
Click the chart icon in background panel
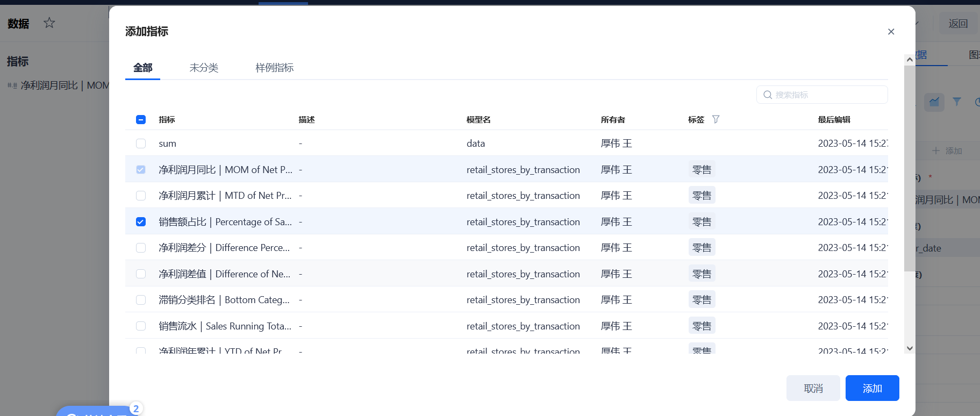(x=934, y=102)
